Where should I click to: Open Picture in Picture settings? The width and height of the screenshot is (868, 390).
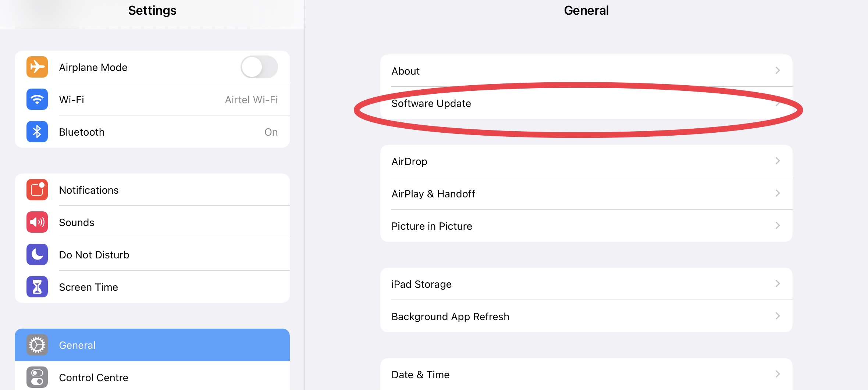click(x=586, y=226)
